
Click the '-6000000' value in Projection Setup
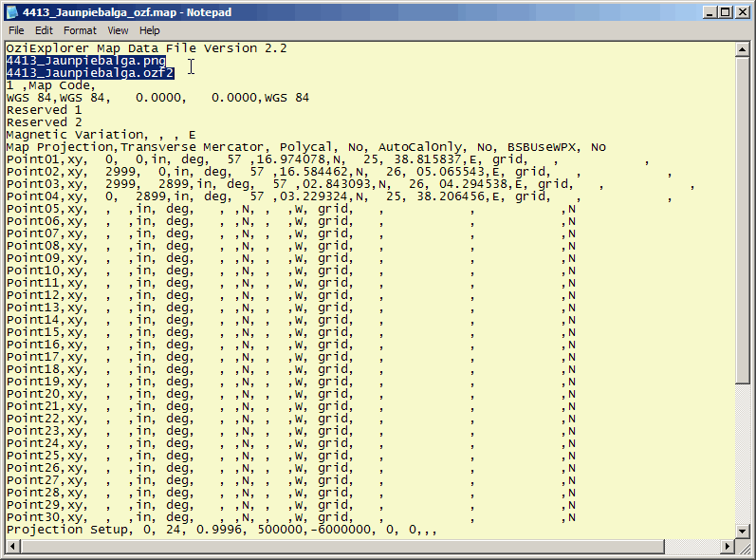tap(340, 530)
